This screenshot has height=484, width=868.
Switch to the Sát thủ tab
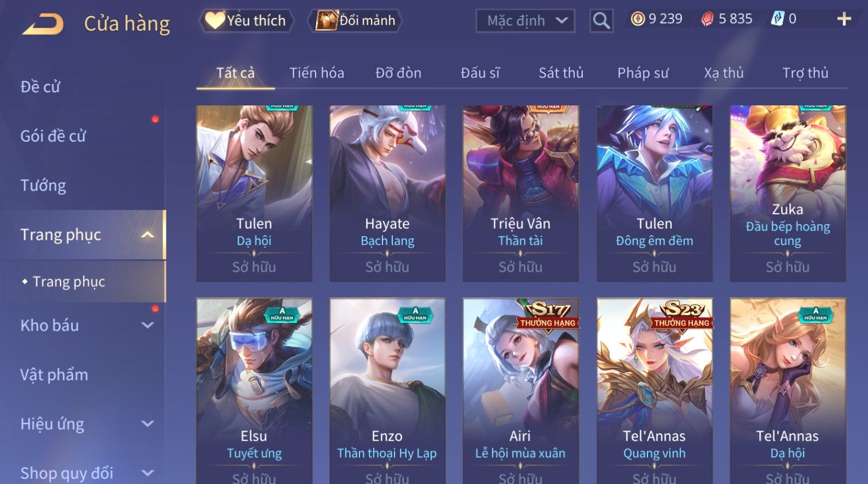click(561, 73)
